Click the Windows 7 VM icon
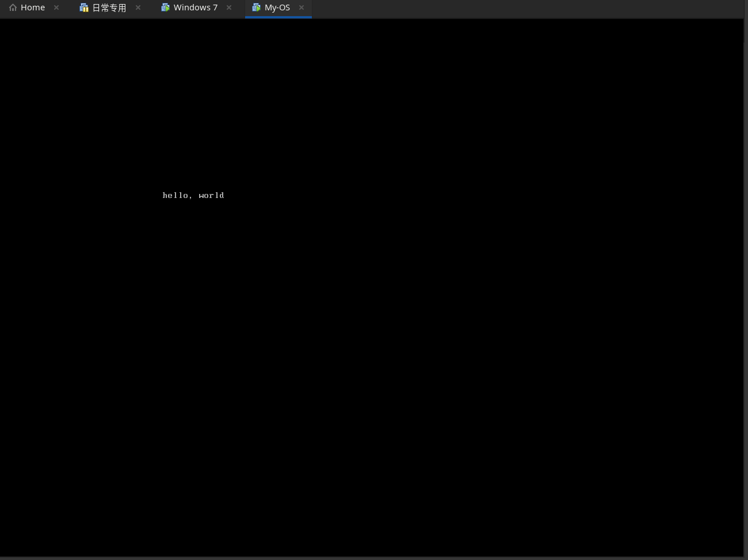The width and height of the screenshot is (748, 560). (166, 7)
